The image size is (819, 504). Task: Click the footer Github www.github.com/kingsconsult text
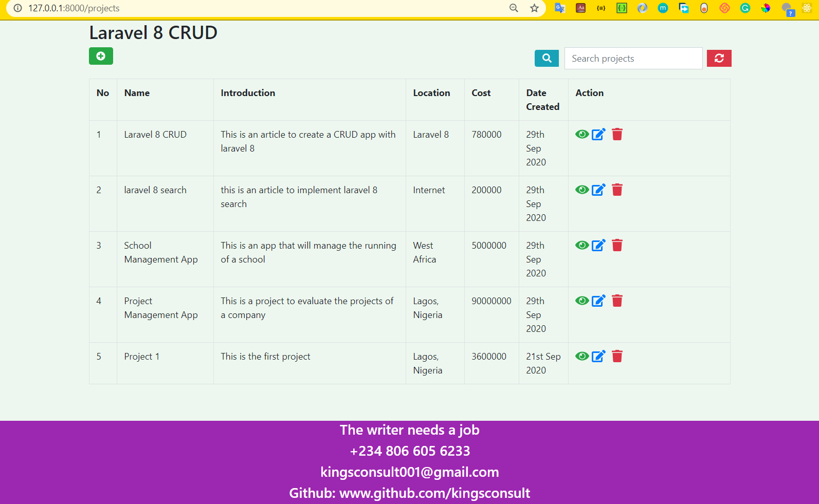409,493
